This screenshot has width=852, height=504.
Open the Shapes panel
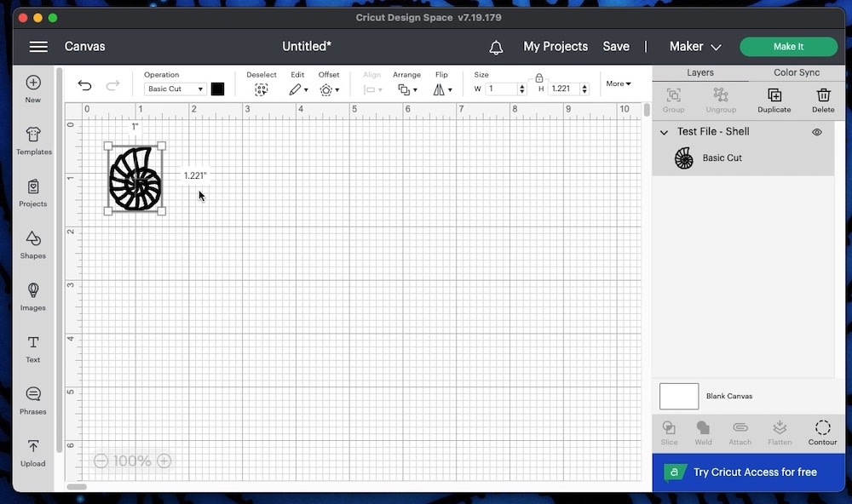click(33, 245)
